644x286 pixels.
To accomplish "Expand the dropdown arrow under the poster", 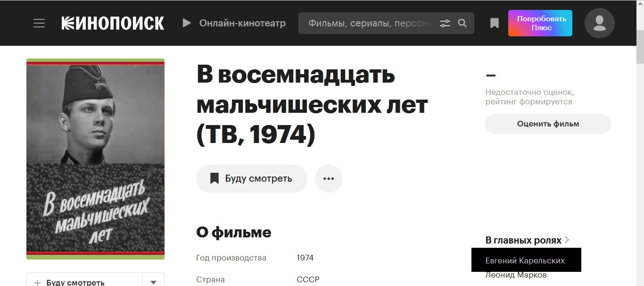I will (x=153, y=282).
